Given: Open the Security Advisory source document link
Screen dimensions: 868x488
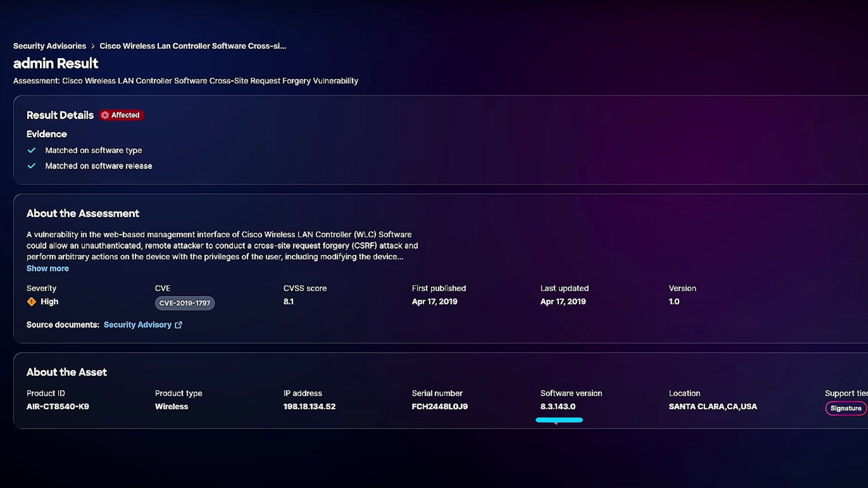Looking at the screenshot, I should 137,325.
